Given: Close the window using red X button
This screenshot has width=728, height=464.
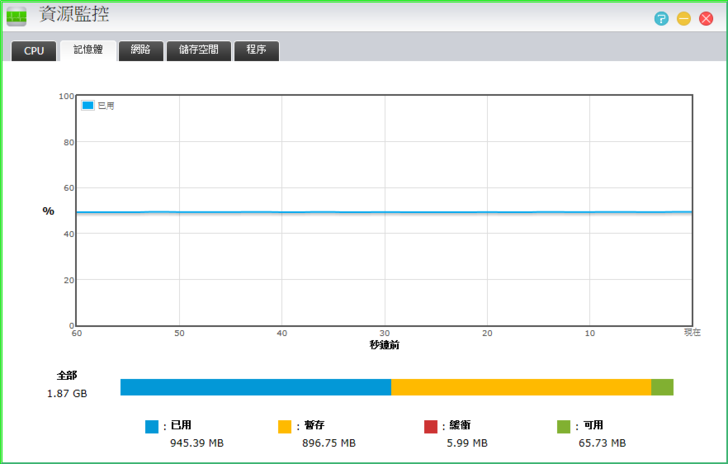Looking at the screenshot, I should 706,19.
